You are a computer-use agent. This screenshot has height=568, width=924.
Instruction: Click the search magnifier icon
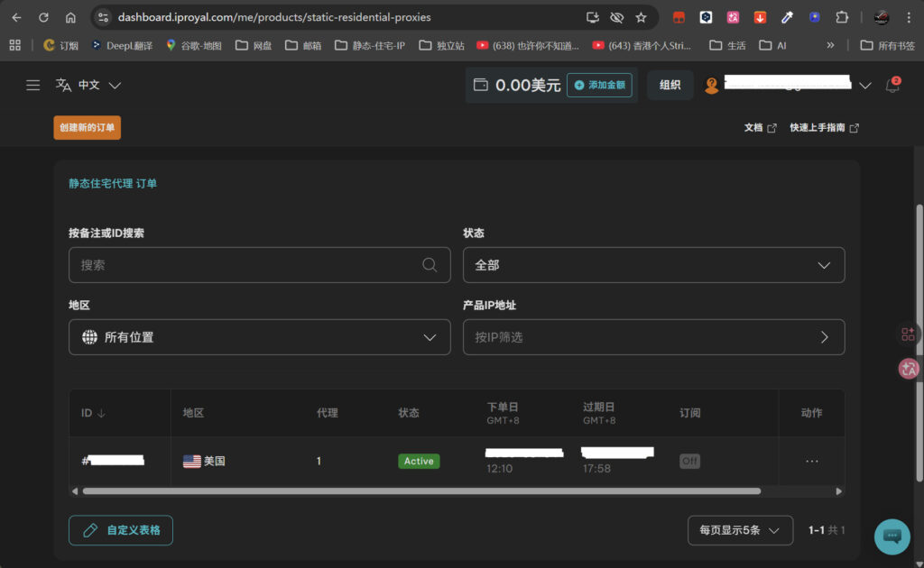(430, 265)
